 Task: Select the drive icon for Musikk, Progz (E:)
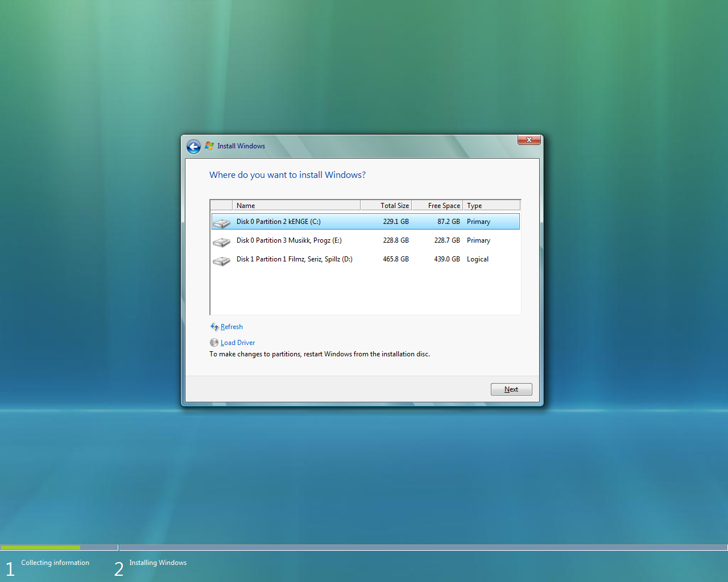pyautogui.click(x=221, y=242)
